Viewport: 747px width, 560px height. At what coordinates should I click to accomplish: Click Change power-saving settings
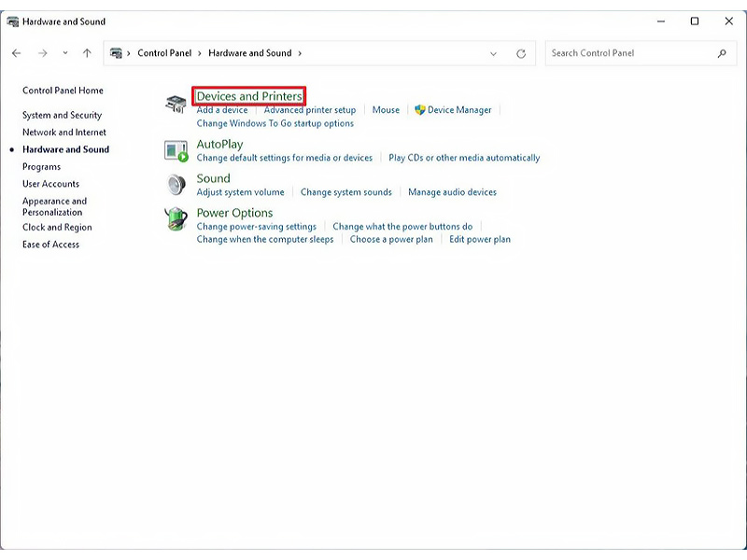coord(256,227)
